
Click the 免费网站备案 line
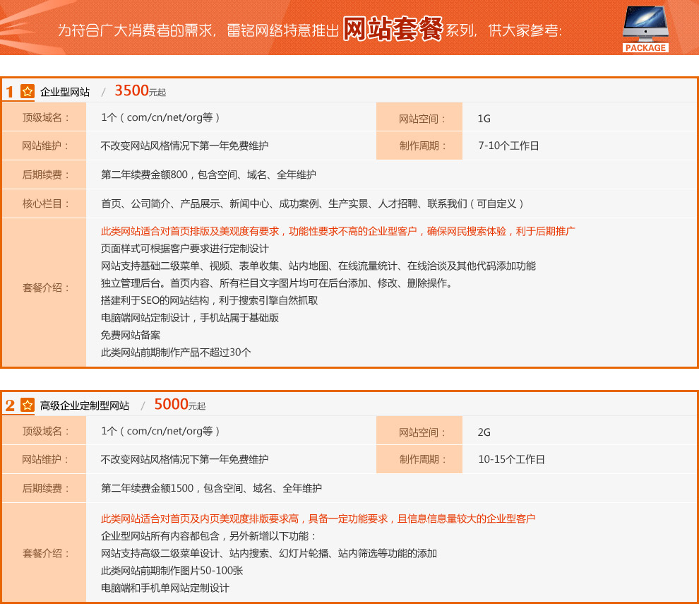[131, 336]
